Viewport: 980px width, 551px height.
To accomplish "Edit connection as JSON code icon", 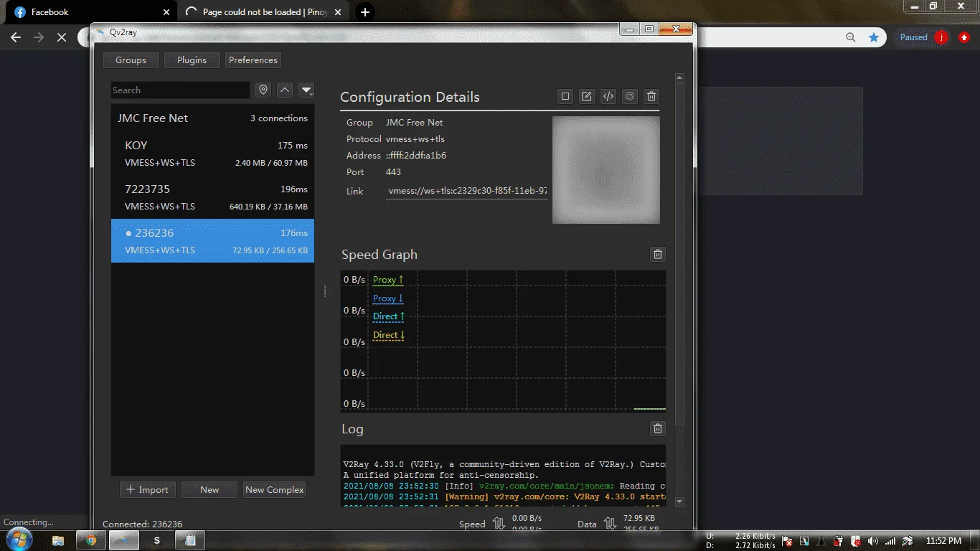I will pos(608,96).
